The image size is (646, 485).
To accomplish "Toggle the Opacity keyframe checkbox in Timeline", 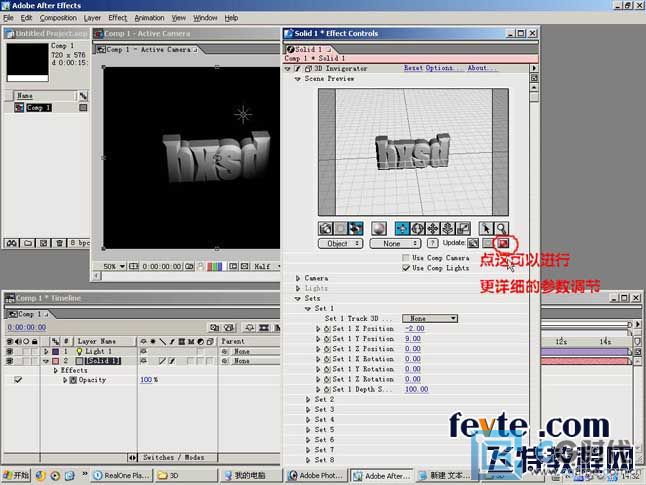I will (18, 380).
